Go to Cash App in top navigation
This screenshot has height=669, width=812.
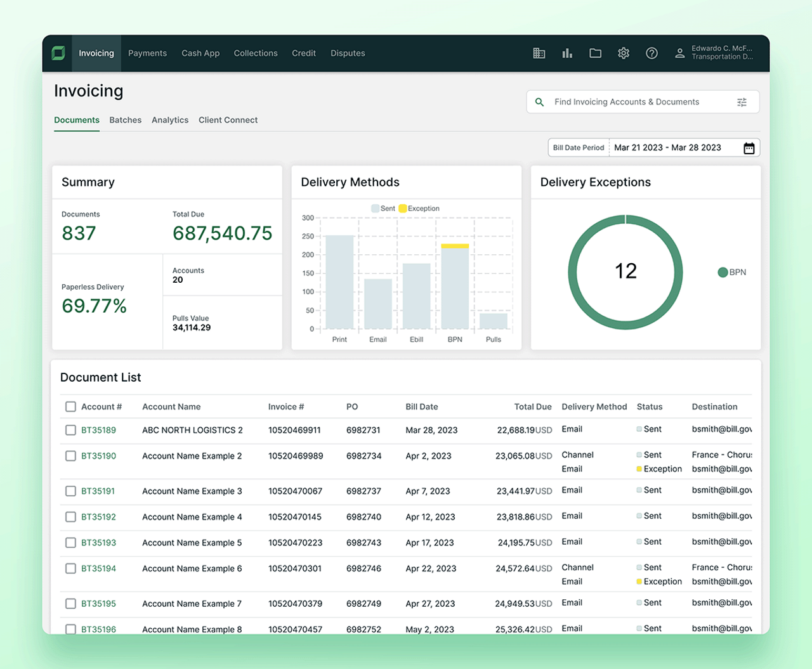[x=200, y=53]
